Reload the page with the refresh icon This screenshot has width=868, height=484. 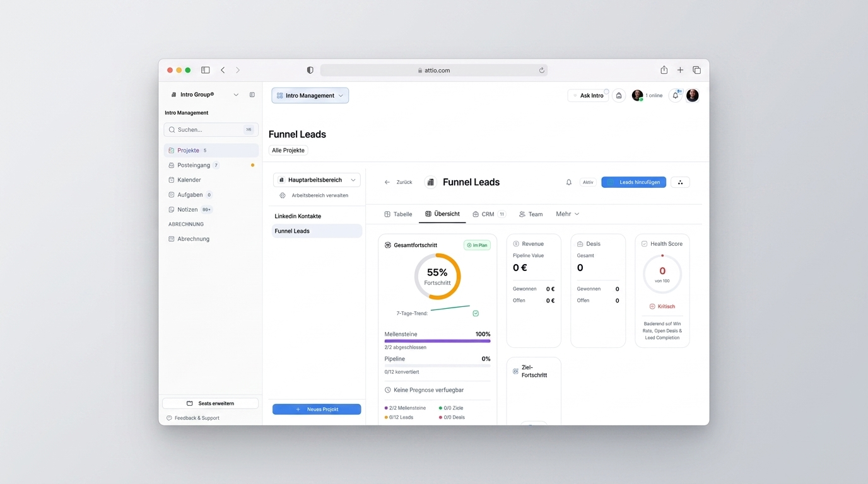pos(541,70)
